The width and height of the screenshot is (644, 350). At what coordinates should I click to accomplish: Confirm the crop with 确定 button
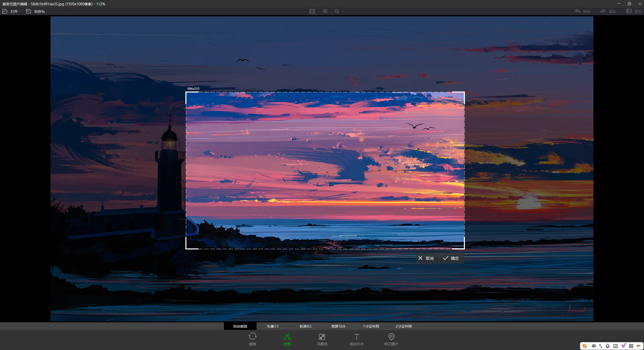(x=451, y=258)
